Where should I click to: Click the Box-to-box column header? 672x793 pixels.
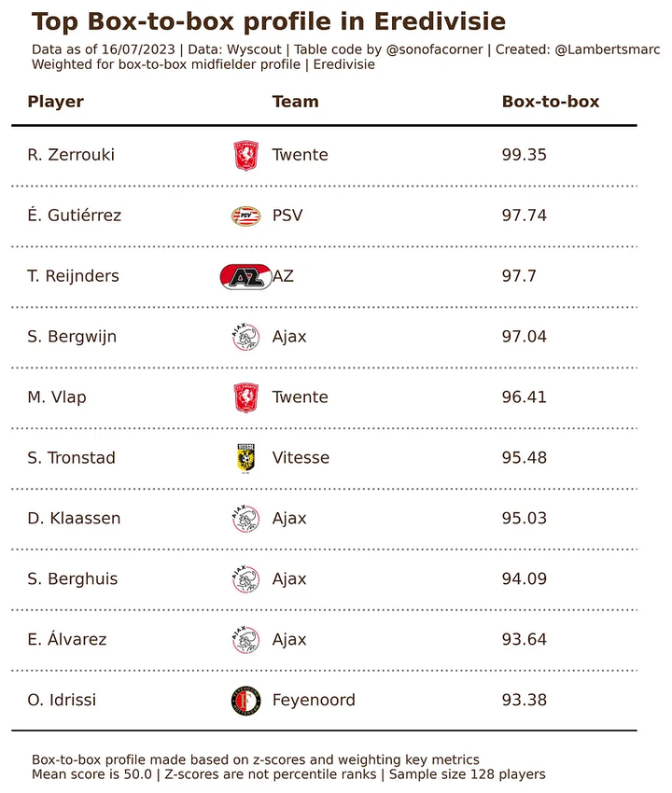pyautogui.click(x=551, y=102)
